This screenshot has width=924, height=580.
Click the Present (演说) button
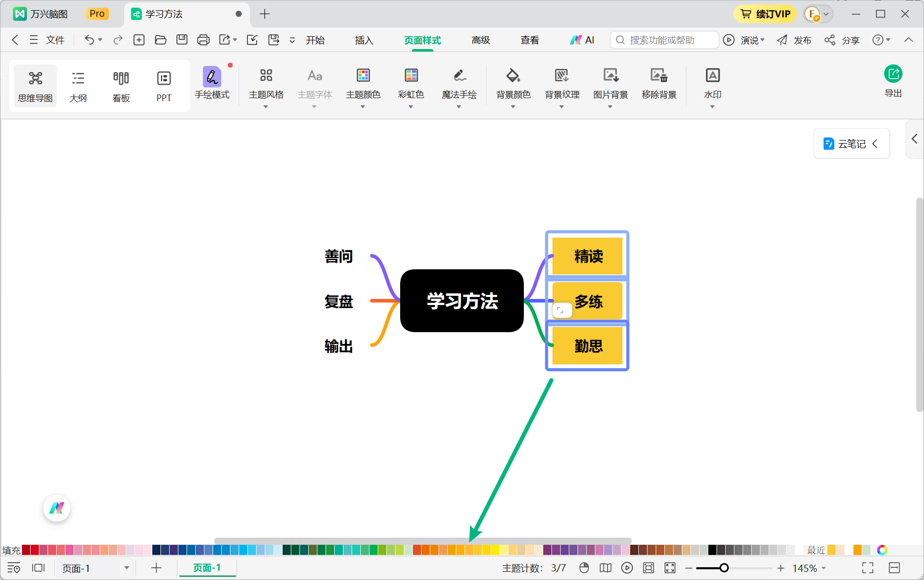point(744,40)
